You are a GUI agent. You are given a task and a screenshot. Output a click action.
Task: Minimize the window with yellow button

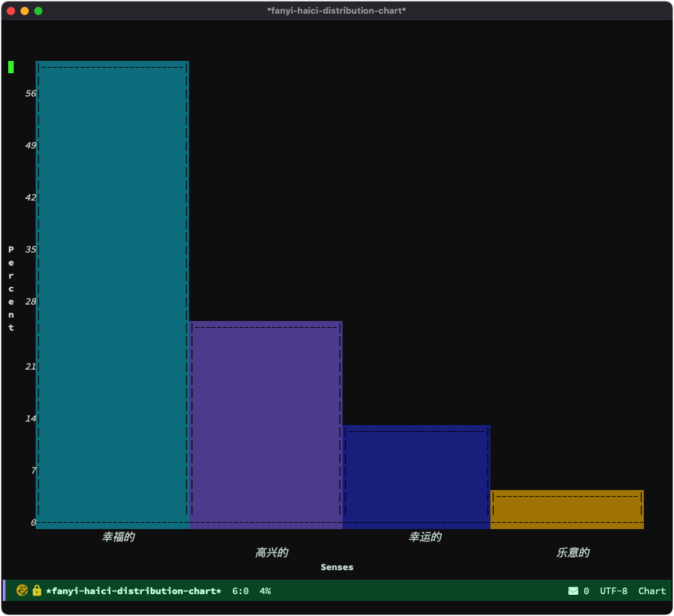tap(25, 11)
